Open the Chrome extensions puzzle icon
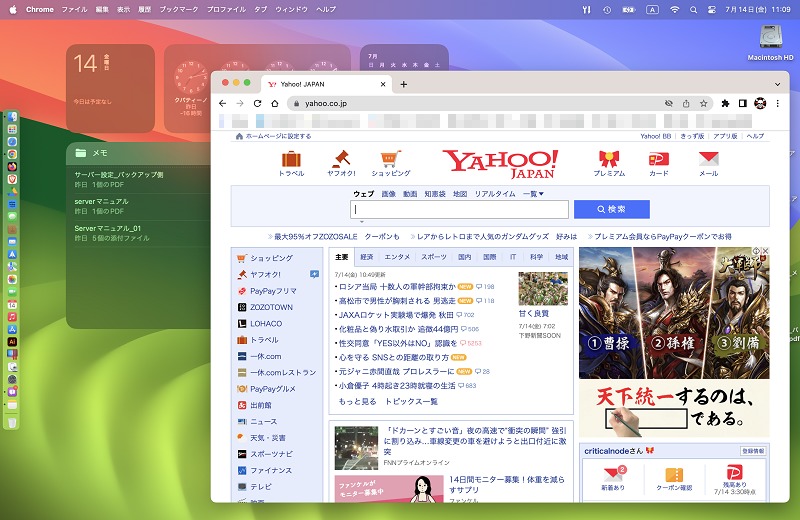Screen dimensions: 800x520 725,104
